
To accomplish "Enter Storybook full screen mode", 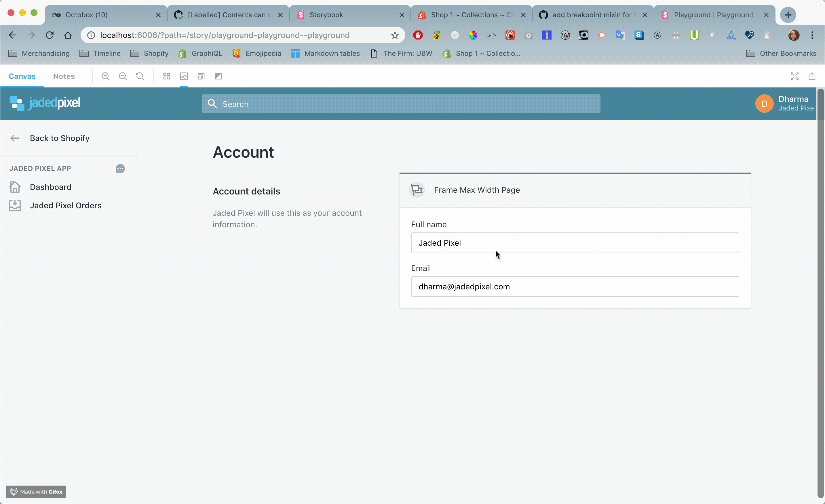I will tap(794, 76).
